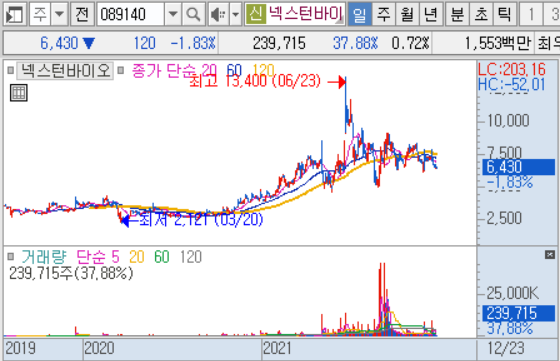Screen dimensions: 560x361
Task: Click the stock code field 089140
Action: click(x=131, y=14)
